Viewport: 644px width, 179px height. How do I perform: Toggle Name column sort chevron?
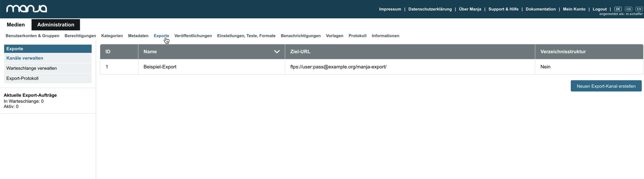[277, 52]
